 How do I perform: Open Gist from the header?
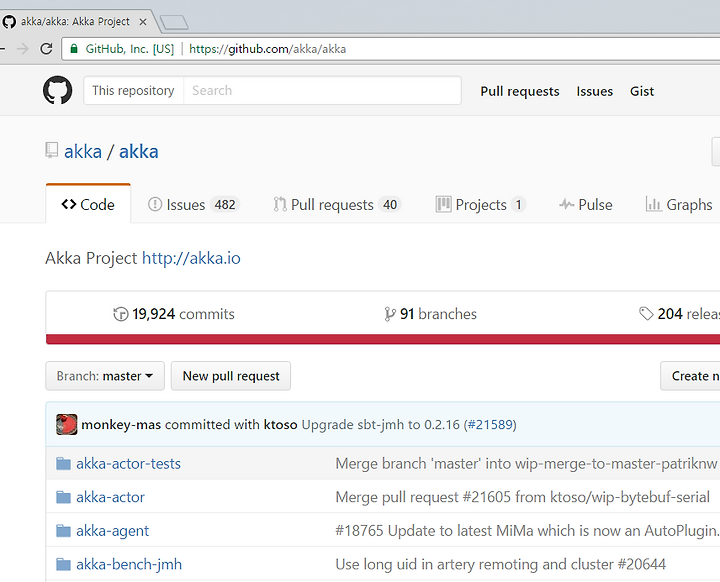pos(642,91)
